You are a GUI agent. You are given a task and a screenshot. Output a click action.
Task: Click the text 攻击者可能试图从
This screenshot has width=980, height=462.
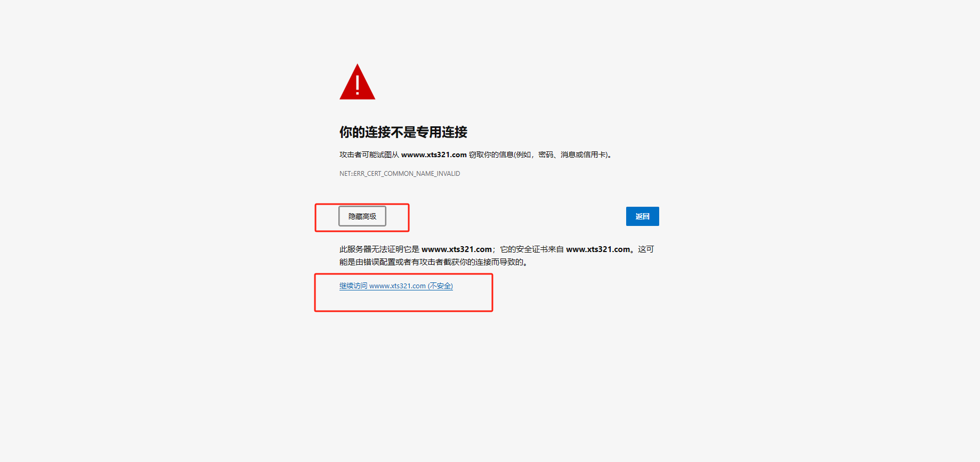[x=369, y=155]
